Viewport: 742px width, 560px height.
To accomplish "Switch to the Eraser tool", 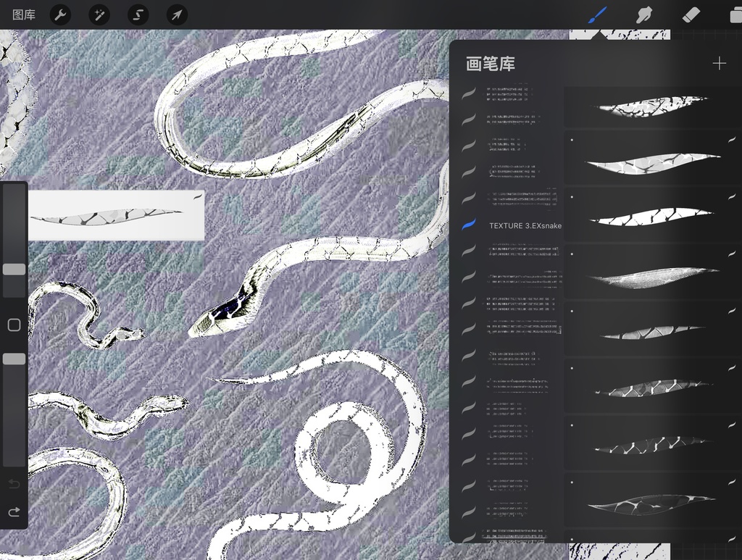I will point(691,14).
